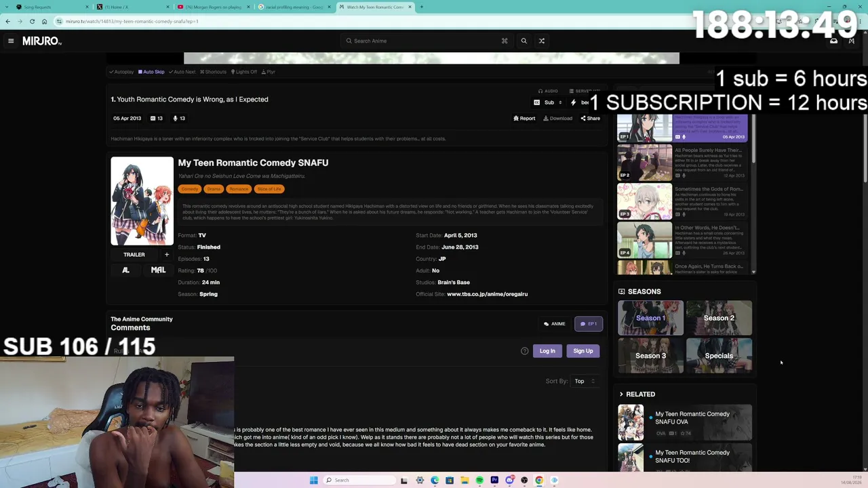This screenshot has height=488, width=868.
Task: Share this episode
Action: [590, 119]
